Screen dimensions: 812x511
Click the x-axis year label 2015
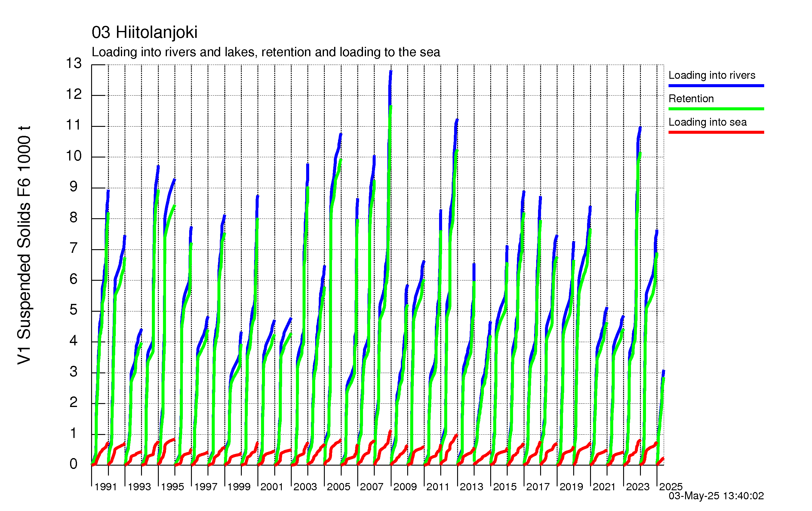tap(505, 487)
